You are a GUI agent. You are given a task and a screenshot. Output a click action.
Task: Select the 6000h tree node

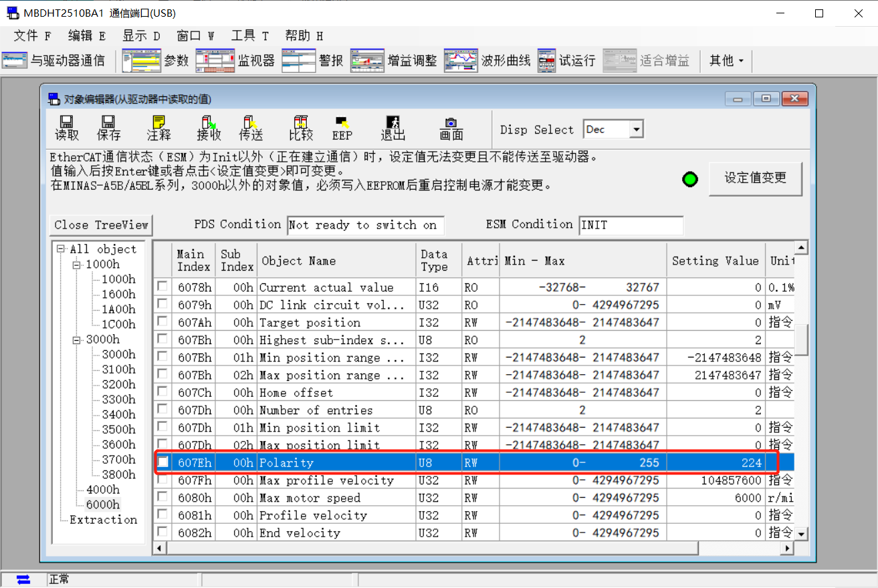pos(103,505)
